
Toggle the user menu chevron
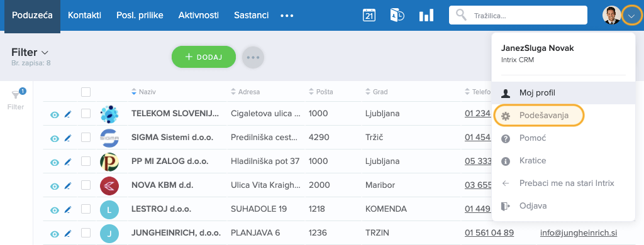(631, 16)
